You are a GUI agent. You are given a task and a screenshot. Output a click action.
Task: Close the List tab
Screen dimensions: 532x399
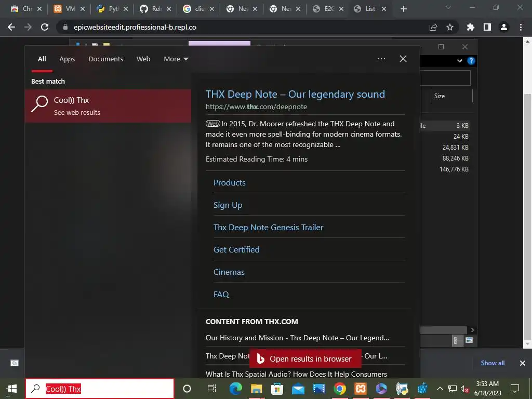[384, 9]
